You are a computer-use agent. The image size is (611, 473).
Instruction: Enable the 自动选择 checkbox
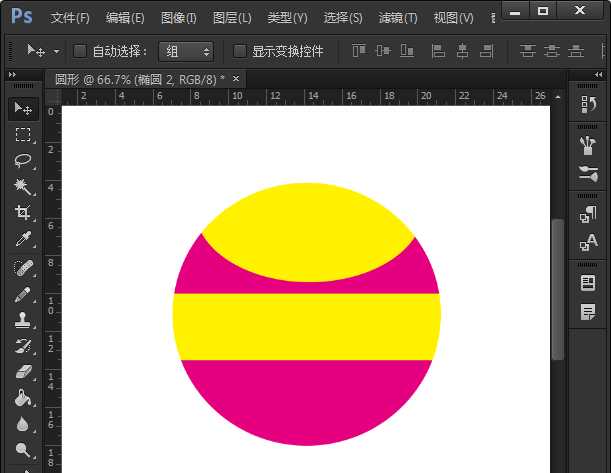[80, 51]
